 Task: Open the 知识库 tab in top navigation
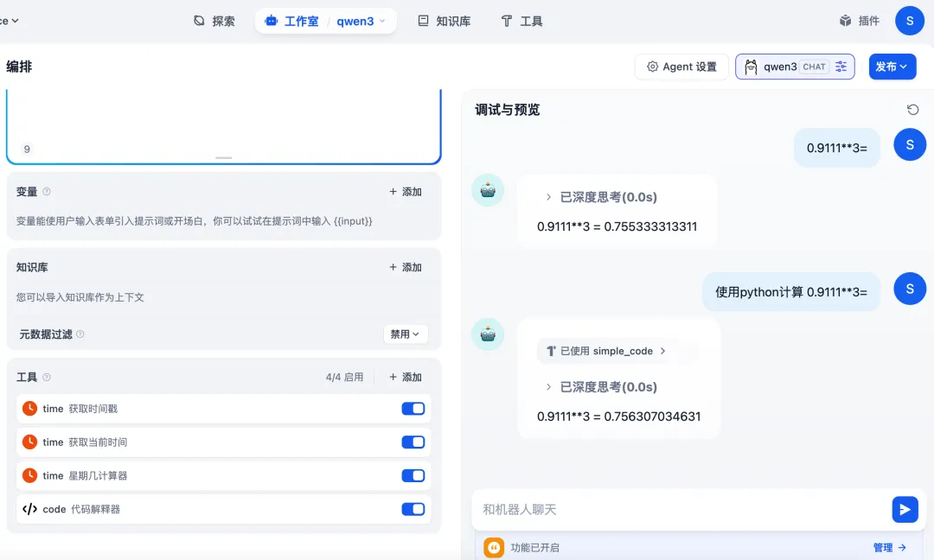point(444,21)
